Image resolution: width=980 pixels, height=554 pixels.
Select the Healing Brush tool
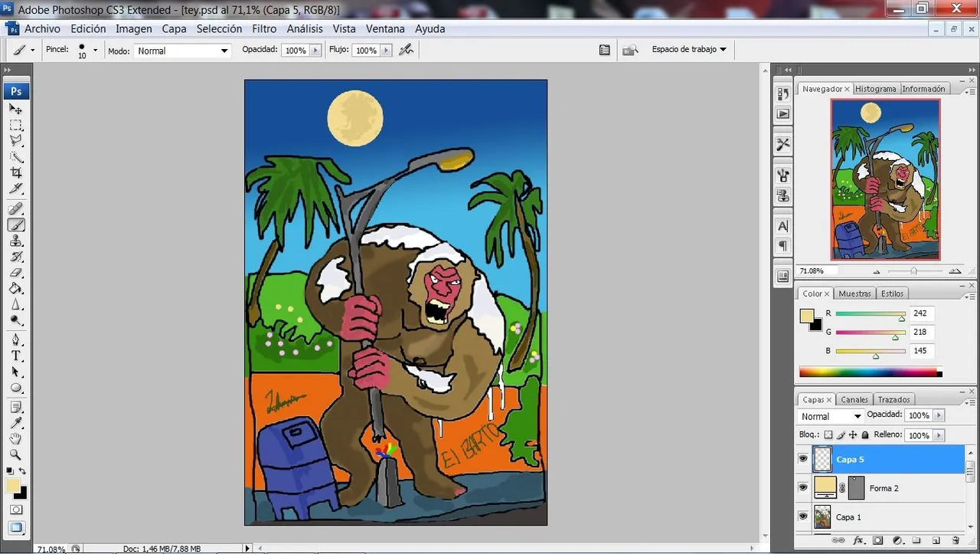[16, 208]
